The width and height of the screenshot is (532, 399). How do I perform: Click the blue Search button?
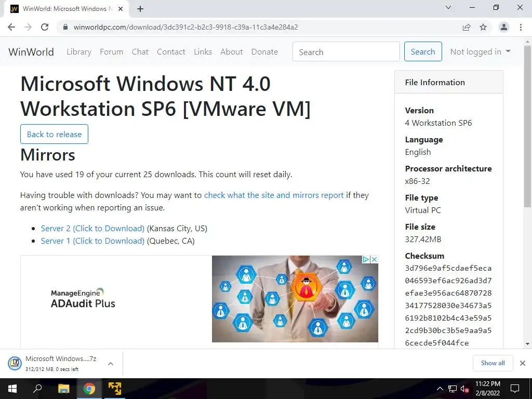point(423,51)
